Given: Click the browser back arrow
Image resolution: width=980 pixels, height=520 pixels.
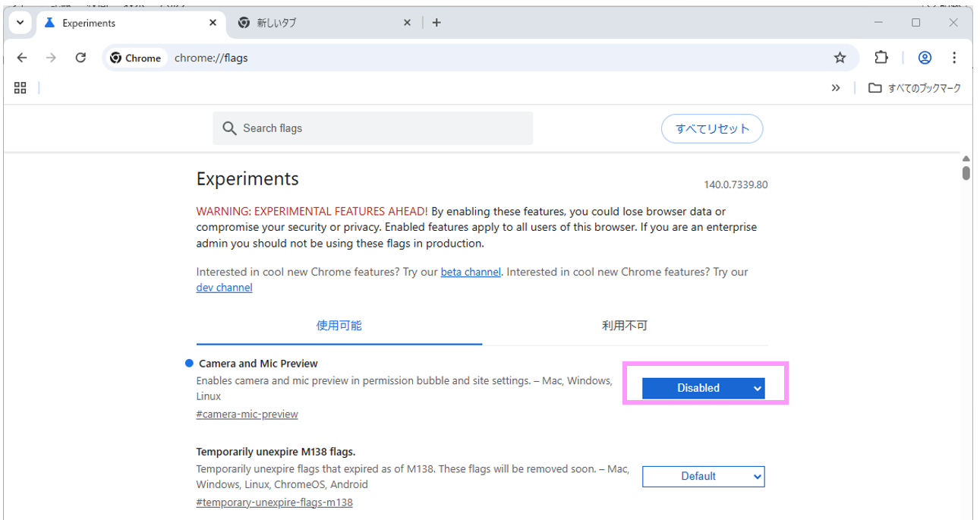Looking at the screenshot, I should pyautogui.click(x=22, y=58).
